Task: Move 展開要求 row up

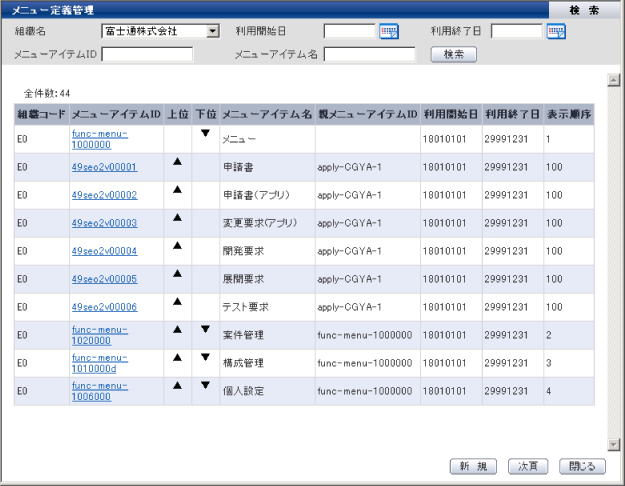Action: tap(177, 273)
